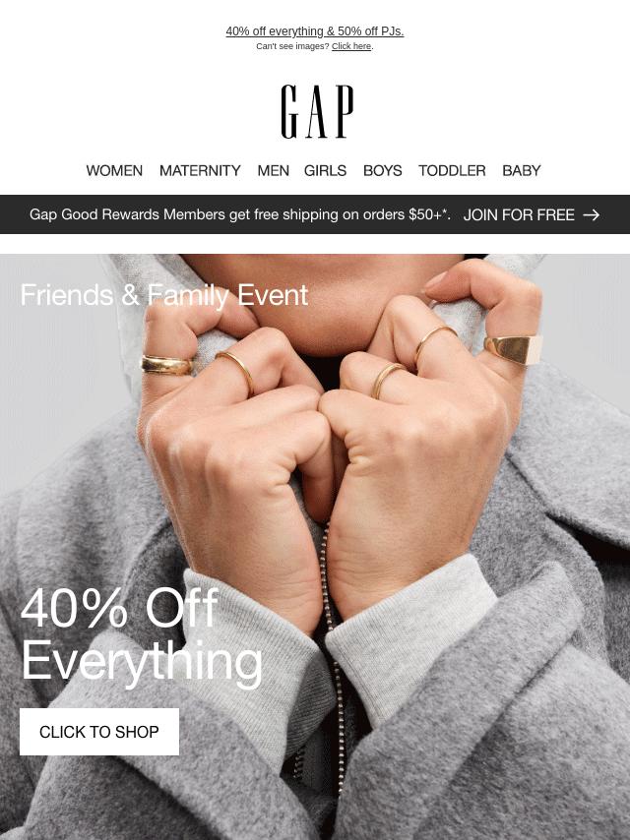Click the Friends & Family Event heading
This screenshot has height=840, width=630.
164,295
